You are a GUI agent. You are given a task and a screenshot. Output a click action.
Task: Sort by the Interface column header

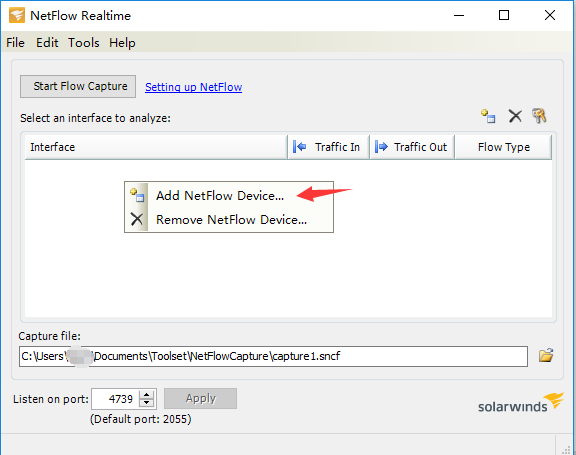click(x=156, y=147)
